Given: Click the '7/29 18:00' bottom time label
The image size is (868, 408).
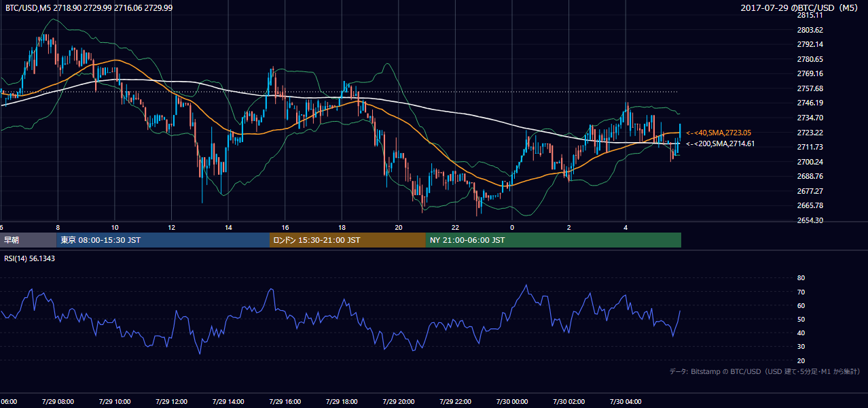Looking at the screenshot, I should (x=341, y=402).
